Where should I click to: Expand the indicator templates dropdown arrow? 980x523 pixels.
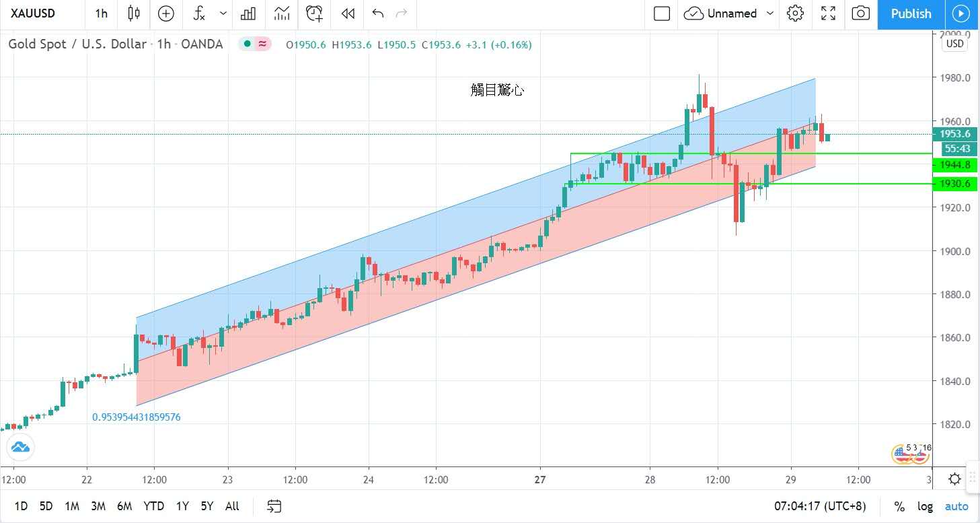click(223, 13)
